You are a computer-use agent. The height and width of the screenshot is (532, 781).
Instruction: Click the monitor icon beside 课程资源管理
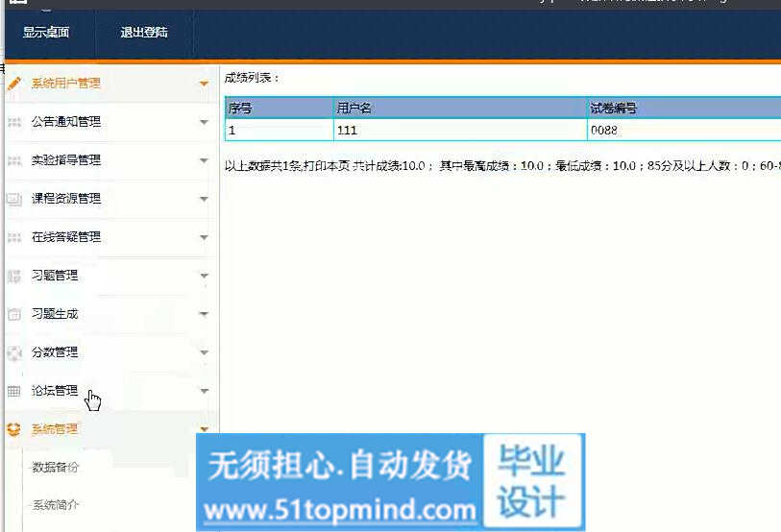coord(13,199)
